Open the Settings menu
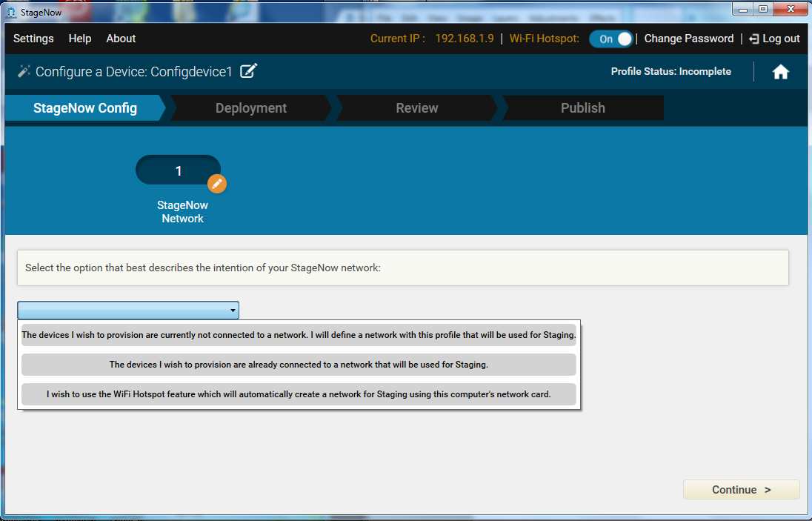 click(x=33, y=39)
